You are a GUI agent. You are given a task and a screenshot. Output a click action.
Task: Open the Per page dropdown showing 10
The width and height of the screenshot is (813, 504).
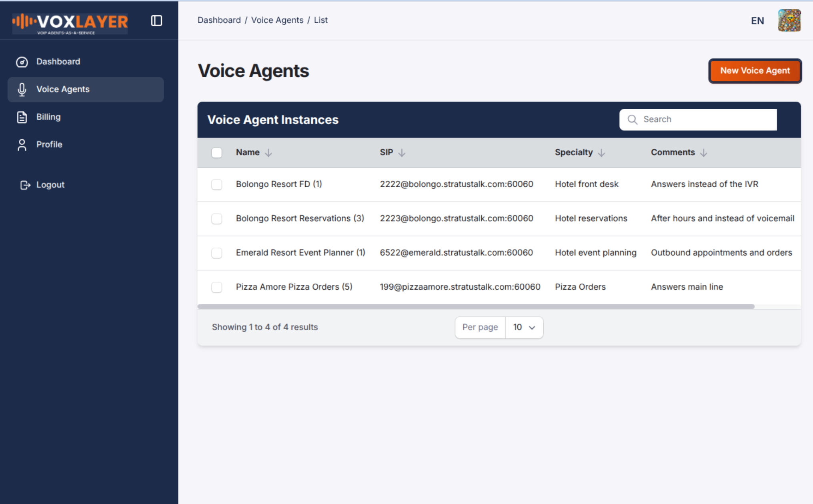[524, 327]
